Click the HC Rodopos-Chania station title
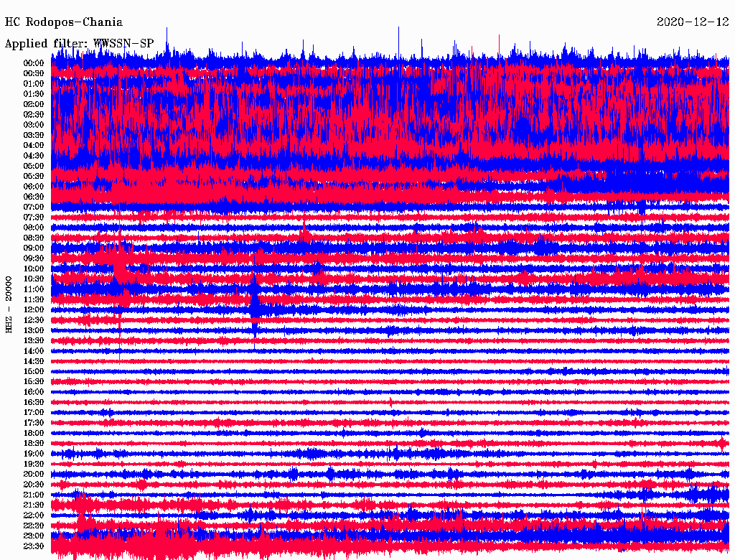This screenshot has width=735, height=560. (64, 22)
